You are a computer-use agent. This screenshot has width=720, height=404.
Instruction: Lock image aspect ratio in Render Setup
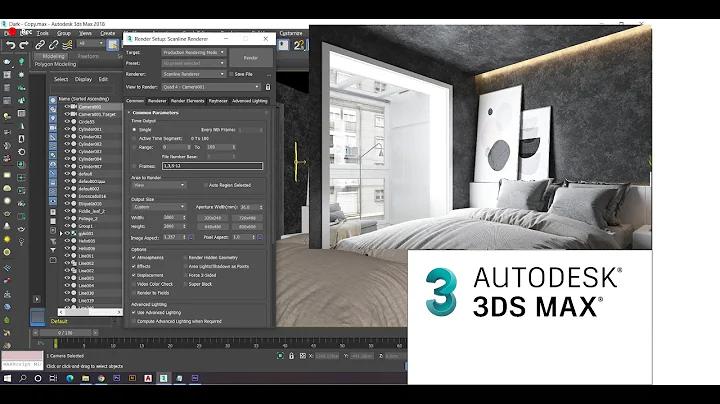click(191, 237)
